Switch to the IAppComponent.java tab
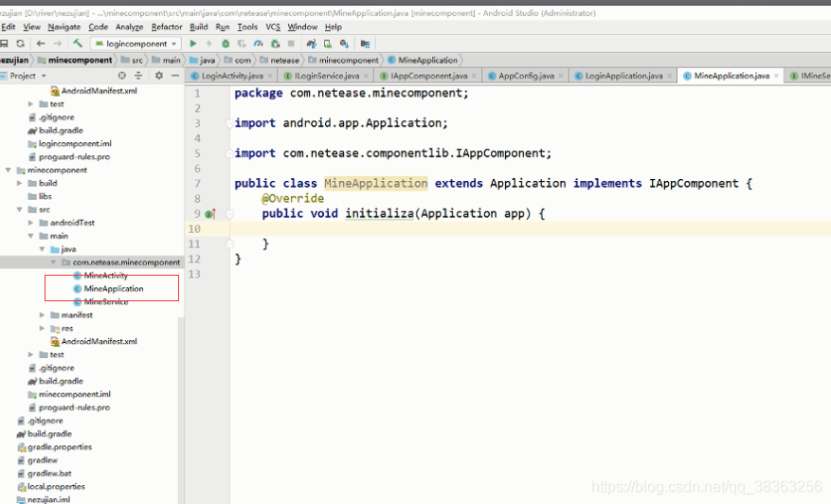 pyautogui.click(x=428, y=76)
